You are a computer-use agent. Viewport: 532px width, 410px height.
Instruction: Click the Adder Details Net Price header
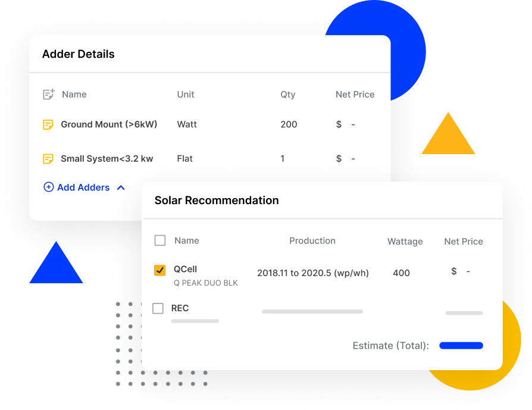[x=355, y=95]
